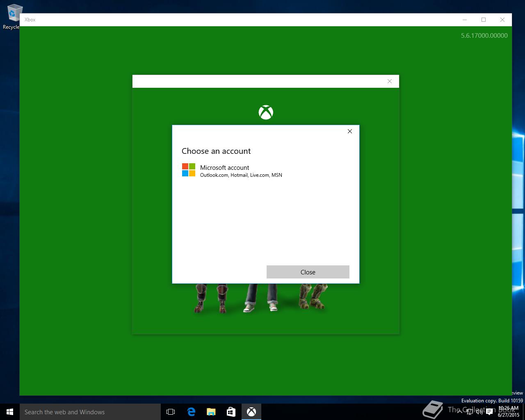
Task: Open the Action Center notifications icon
Action: (x=489, y=412)
